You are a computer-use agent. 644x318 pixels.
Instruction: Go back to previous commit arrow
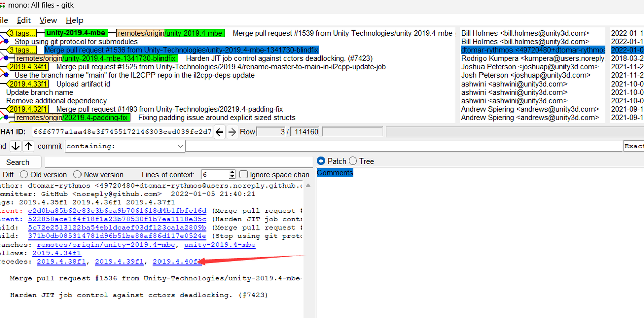click(x=219, y=132)
